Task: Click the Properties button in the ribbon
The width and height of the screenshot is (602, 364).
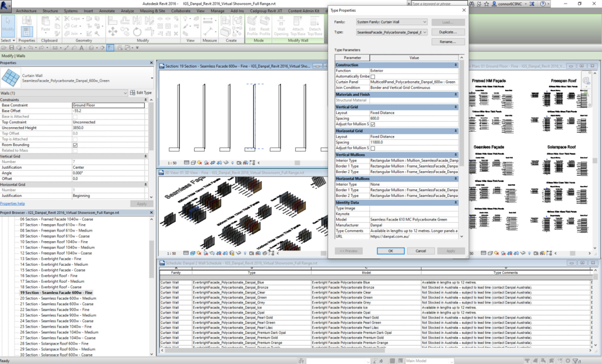Action: pyautogui.click(x=26, y=31)
